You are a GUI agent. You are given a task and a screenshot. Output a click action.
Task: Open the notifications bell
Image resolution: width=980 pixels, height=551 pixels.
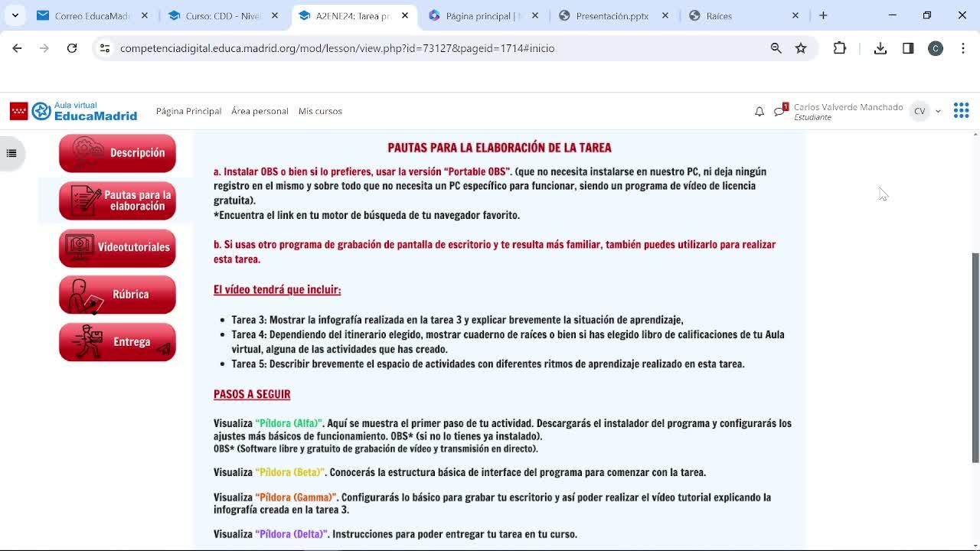pyautogui.click(x=759, y=112)
